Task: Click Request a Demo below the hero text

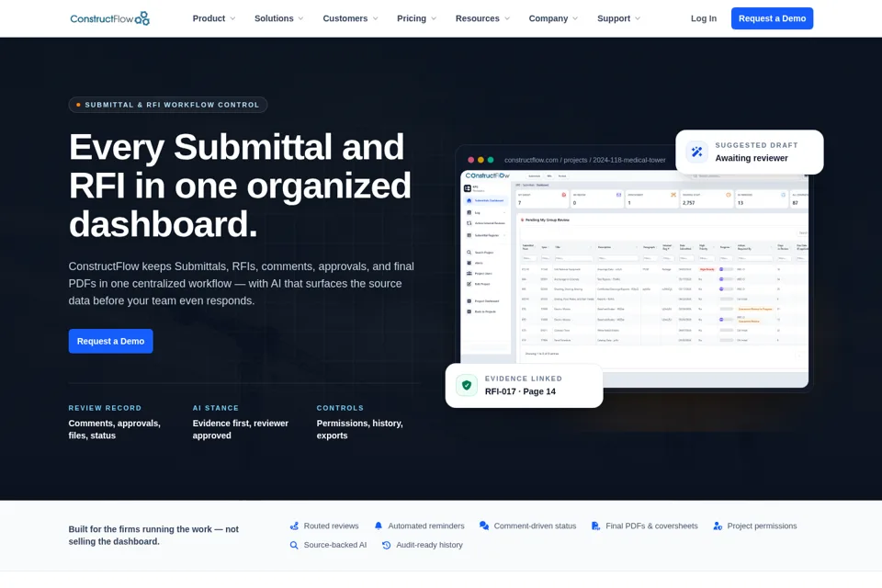Action: point(111,342)
